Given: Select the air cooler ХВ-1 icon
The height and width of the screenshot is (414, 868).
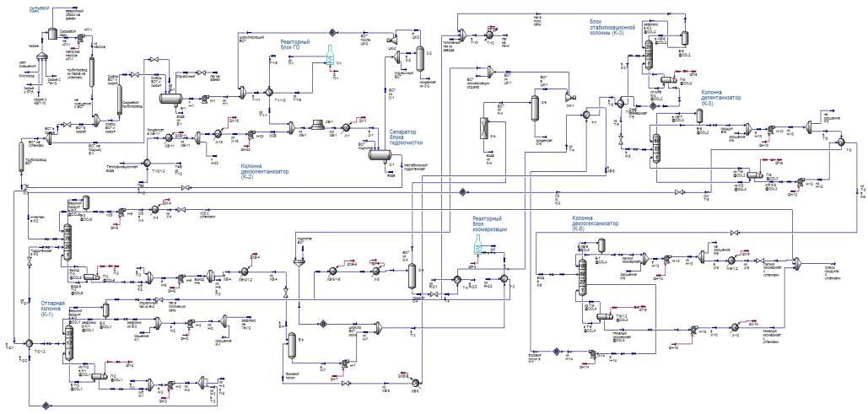Looking at the screenshot, I should point(318,125).
